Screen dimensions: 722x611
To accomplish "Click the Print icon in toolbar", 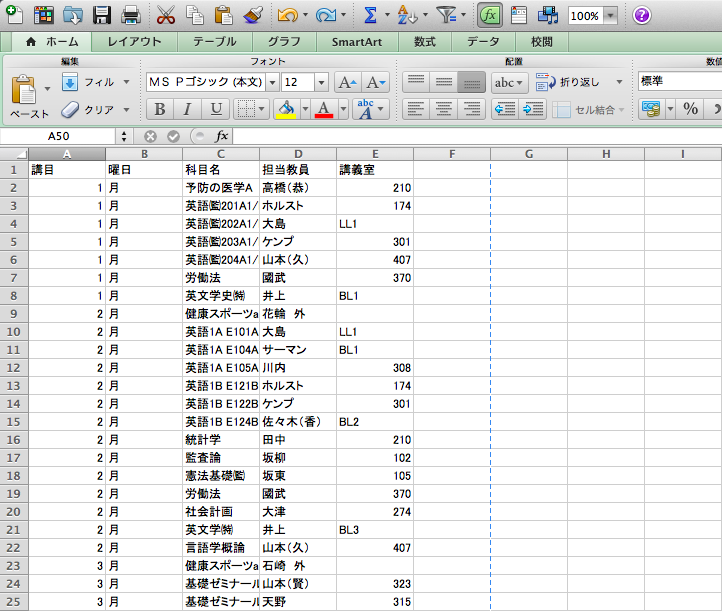I will (x=130, y=15).
